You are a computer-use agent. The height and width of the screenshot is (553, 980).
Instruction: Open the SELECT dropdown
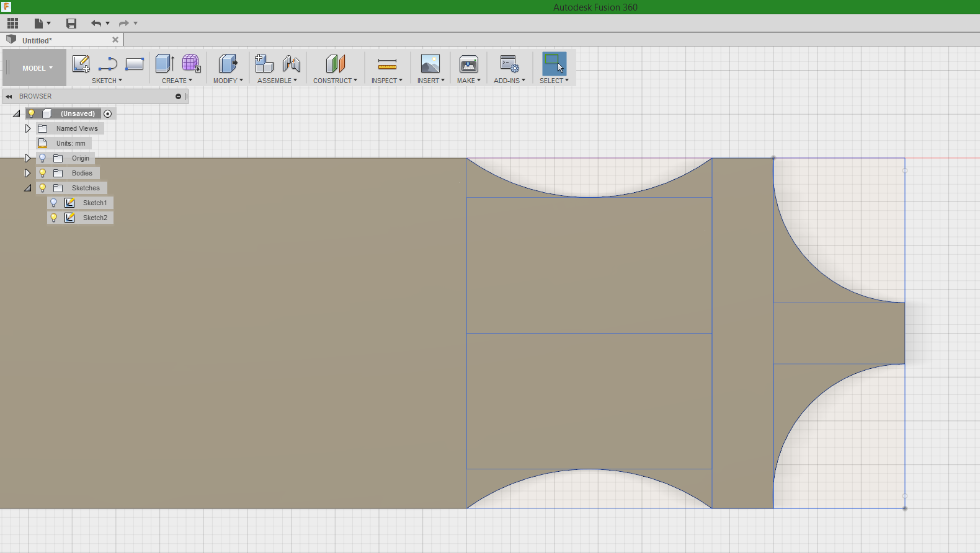(554, 81)
